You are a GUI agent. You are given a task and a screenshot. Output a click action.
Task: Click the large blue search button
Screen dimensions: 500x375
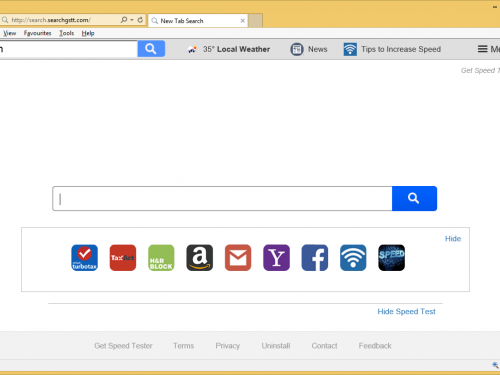click(x=414, y=198)
